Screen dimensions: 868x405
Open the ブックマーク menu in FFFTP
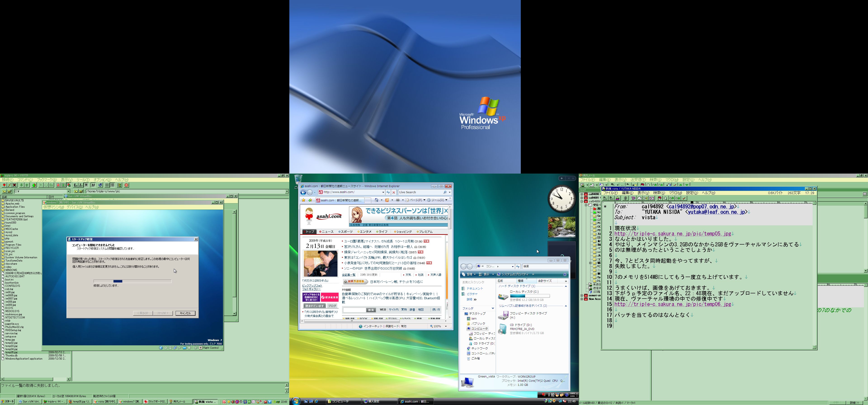coord(47,180)
